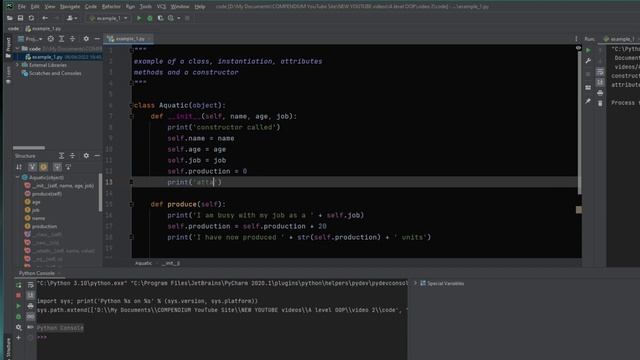Collapse the Aquatic(object) structure node
This screenshot has height=360, width=640.
(18, 178)
